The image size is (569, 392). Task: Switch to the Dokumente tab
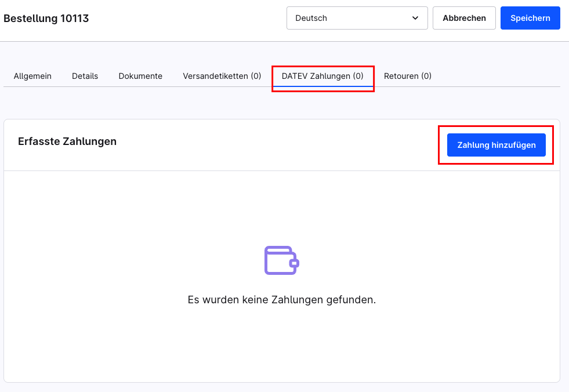(x=140, y=76)
